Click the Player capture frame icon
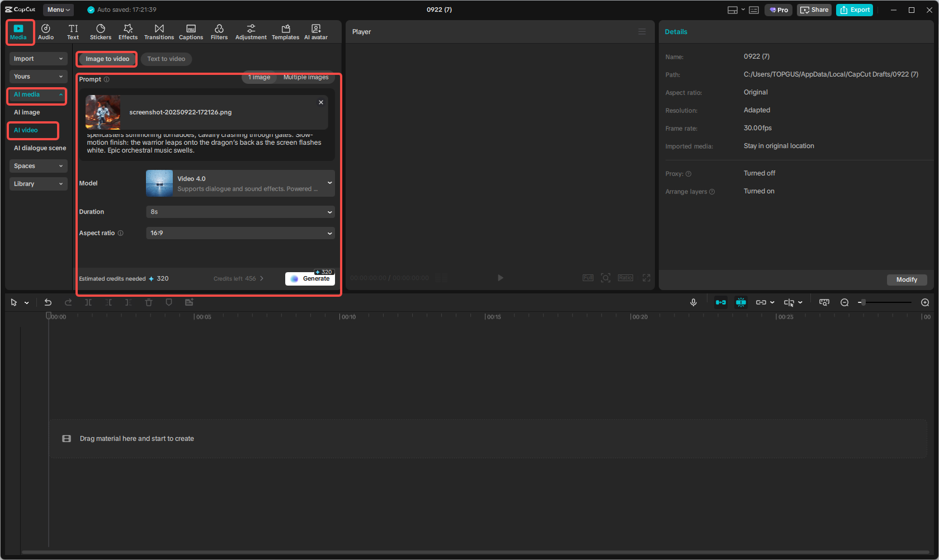The image size is (939, 560). pyautogui.click(x=606, y=278)
